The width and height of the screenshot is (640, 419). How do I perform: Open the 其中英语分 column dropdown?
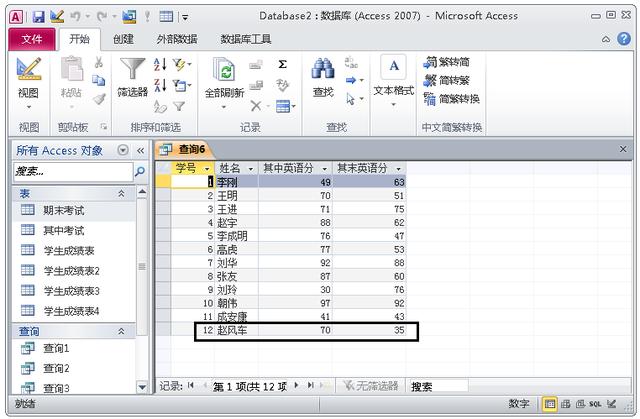coord(324,168)
